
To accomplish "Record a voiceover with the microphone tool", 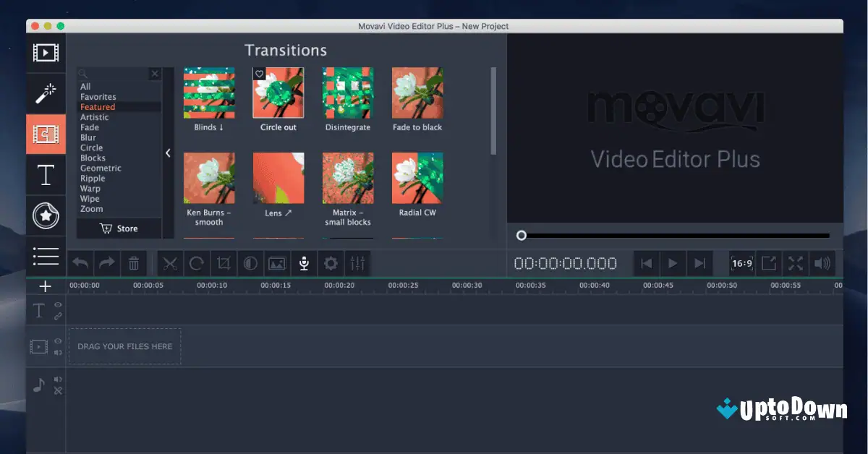I will tap(304, 263).
